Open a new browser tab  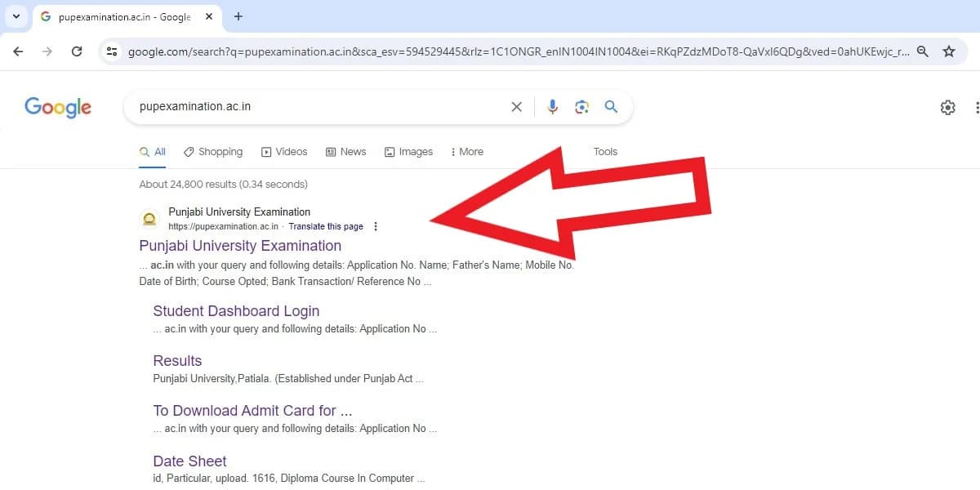click(x=238, y=16)
